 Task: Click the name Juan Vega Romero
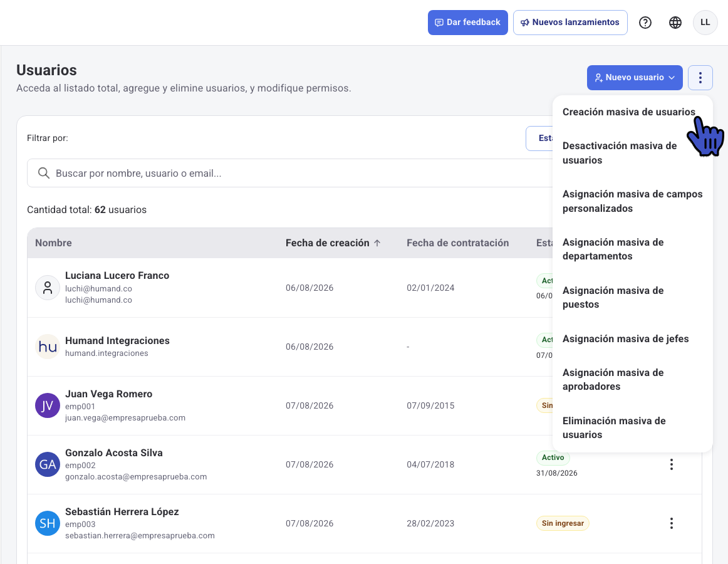(x=108, y=394)
